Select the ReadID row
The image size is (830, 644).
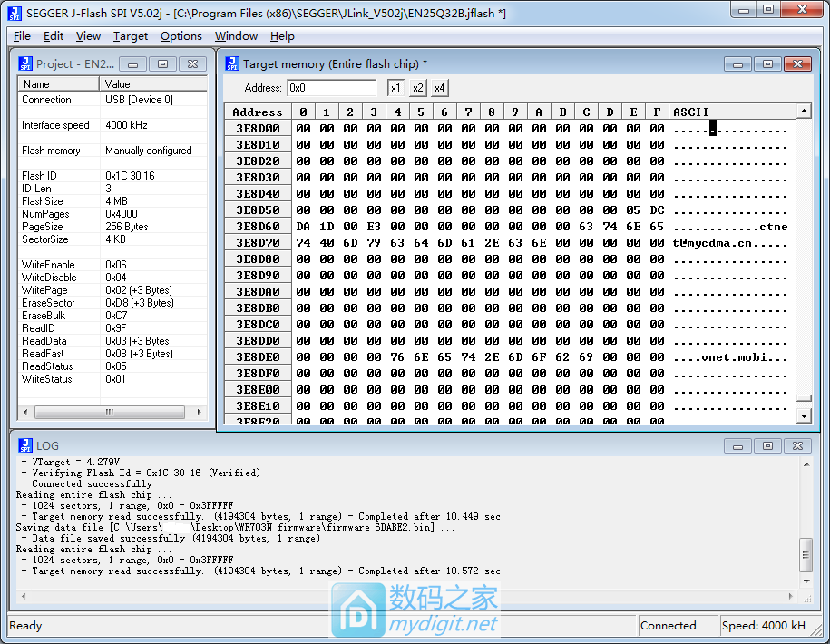point(112,328)
